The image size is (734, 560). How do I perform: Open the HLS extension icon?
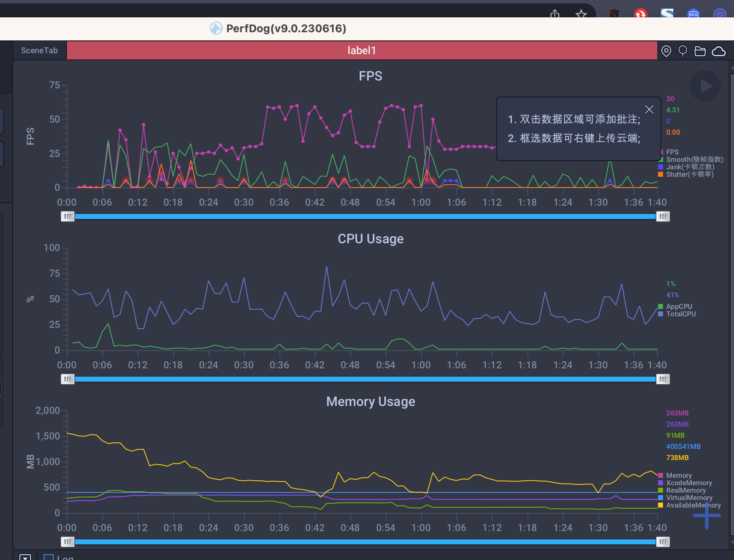[694, 14]
